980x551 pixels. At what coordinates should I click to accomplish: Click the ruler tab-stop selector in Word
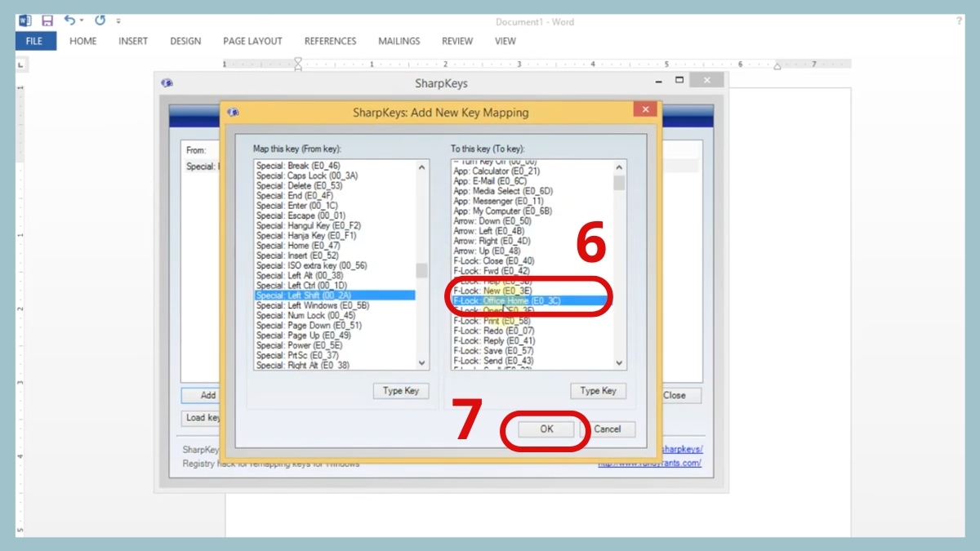[x=21, y=64]
